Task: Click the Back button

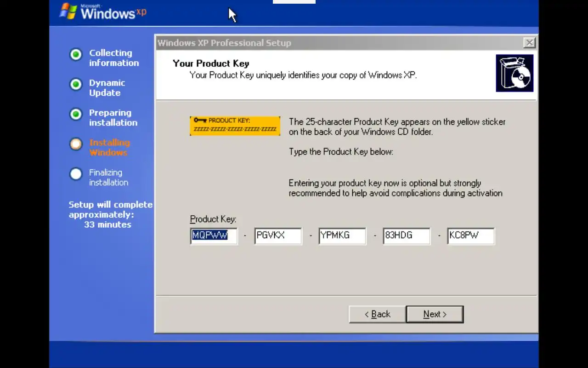Action: [x=377, y=314]
